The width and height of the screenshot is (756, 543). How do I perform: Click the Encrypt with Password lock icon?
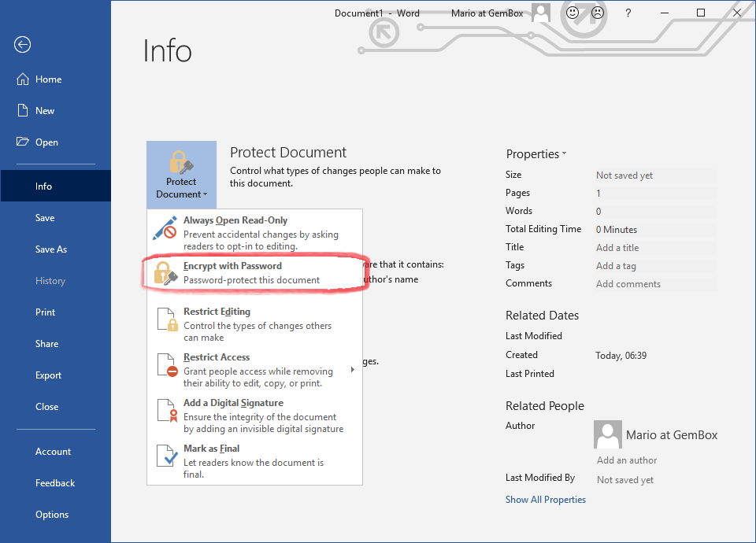(x=165, y=273)
